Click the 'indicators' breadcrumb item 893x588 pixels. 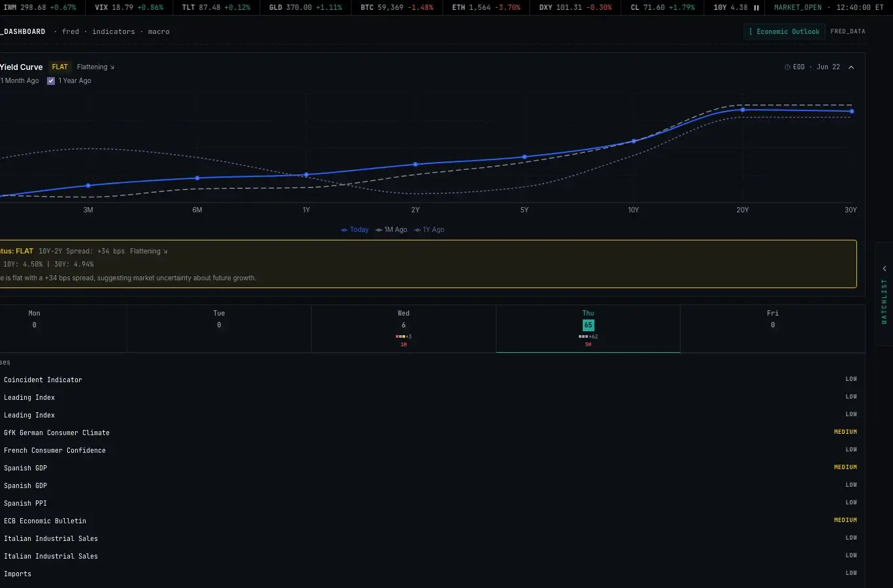click(x=114, y=31)
